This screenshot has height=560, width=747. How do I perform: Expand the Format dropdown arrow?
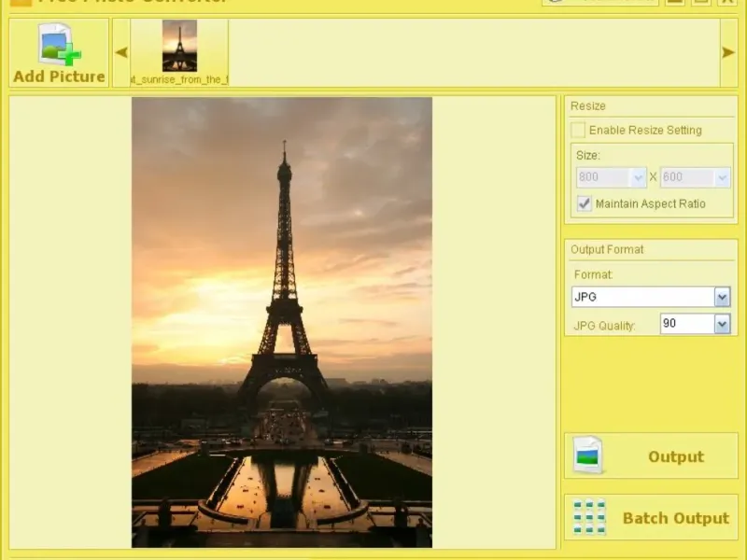(722, 297)
